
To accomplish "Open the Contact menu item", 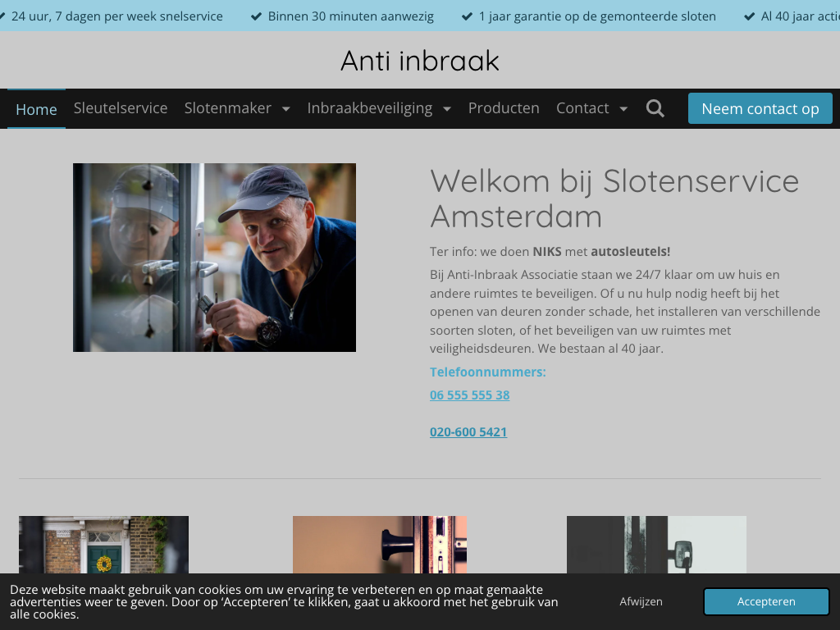I will click(582, 108).
